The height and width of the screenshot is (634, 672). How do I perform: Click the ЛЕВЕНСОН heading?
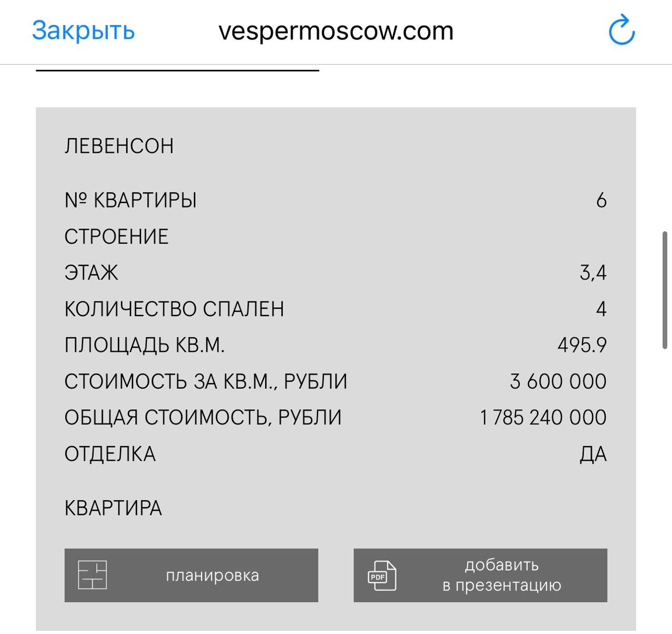coord(119,146)
